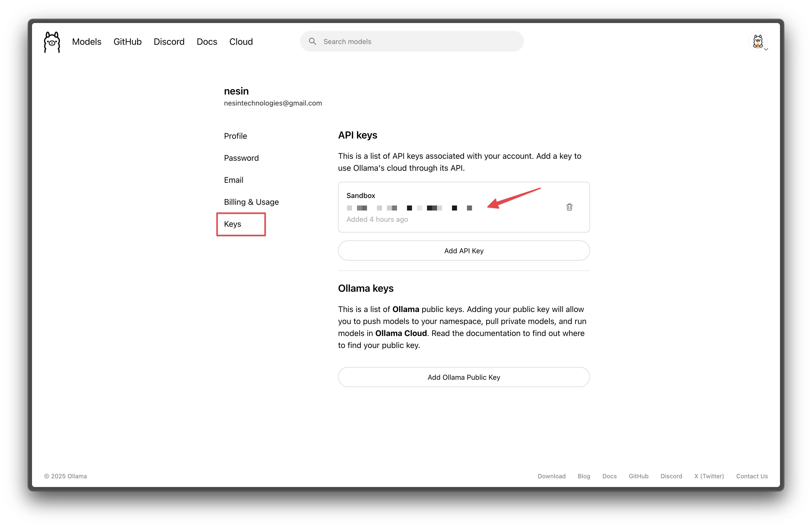Select the redacted Sandbox key value
The height and width of the screenshot is (528, 812).
[409, 208]
